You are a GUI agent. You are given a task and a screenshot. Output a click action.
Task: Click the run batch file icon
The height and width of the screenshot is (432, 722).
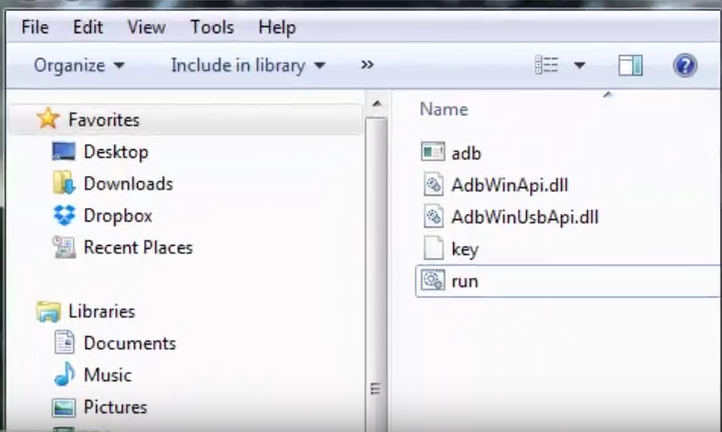tap(432, 280)
